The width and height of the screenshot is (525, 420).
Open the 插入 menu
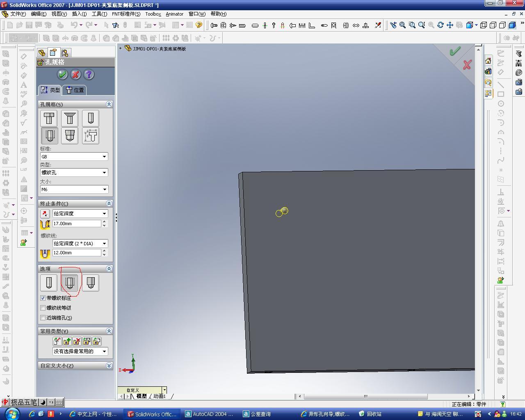(79, 14)
